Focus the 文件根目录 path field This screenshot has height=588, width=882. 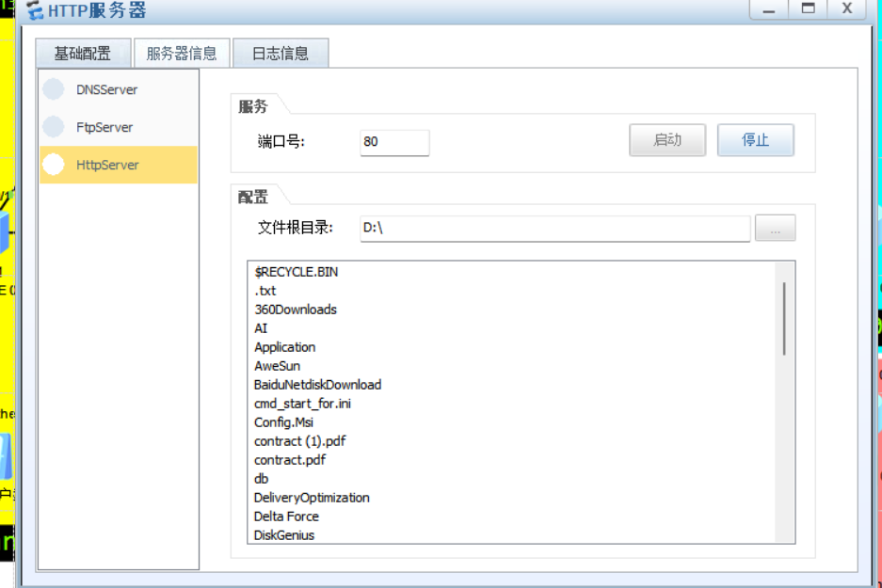tap(554, 229)
